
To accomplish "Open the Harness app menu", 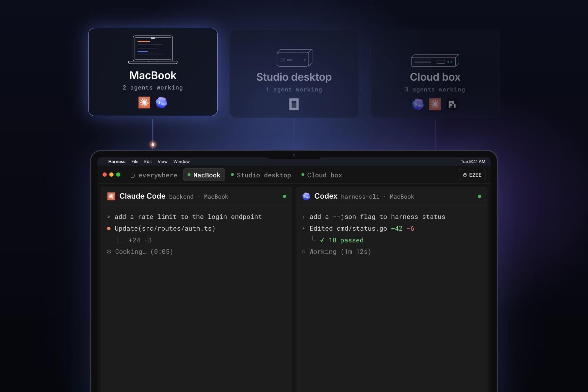I will 117,161.
